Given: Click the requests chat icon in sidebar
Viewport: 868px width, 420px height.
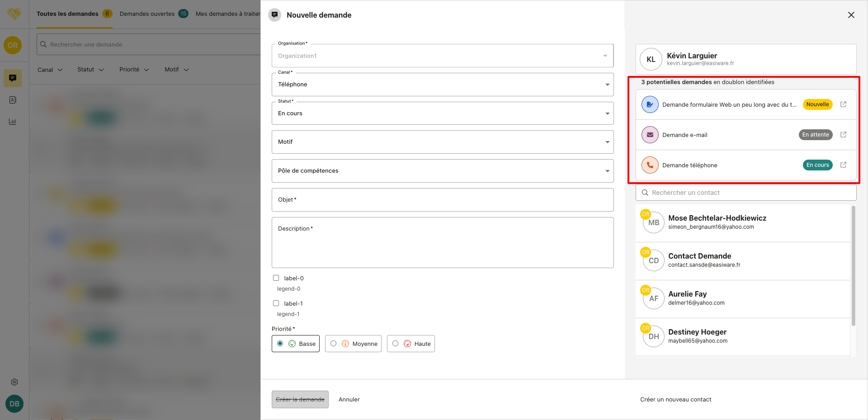Looking at the screenshot, I should (x=13, y=78).
